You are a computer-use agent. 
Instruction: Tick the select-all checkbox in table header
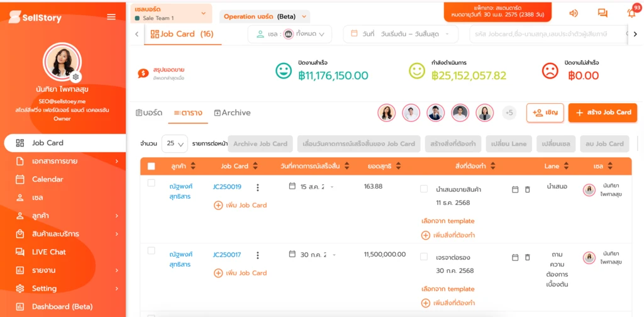click(151, 166)
